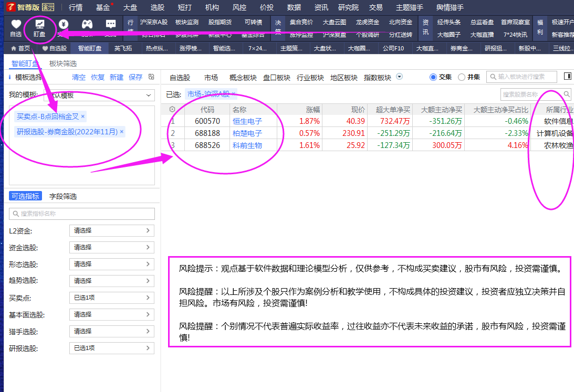Open 经传头条 in toolbar
The image size is (574, 392).
pyautogui.click(x=449, y=22)
